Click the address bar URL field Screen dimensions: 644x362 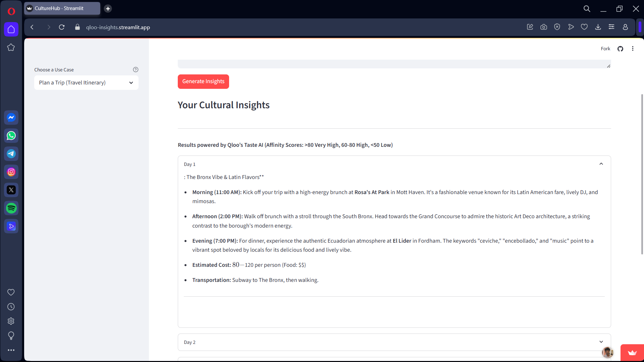tap(118, 27)
